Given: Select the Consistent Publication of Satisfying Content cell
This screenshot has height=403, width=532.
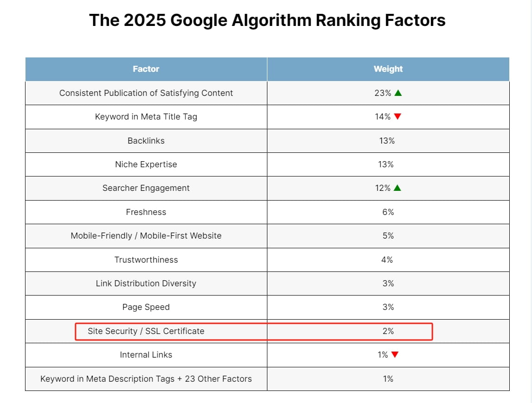Looking at the screenshot, I should (x=146, y=93).
